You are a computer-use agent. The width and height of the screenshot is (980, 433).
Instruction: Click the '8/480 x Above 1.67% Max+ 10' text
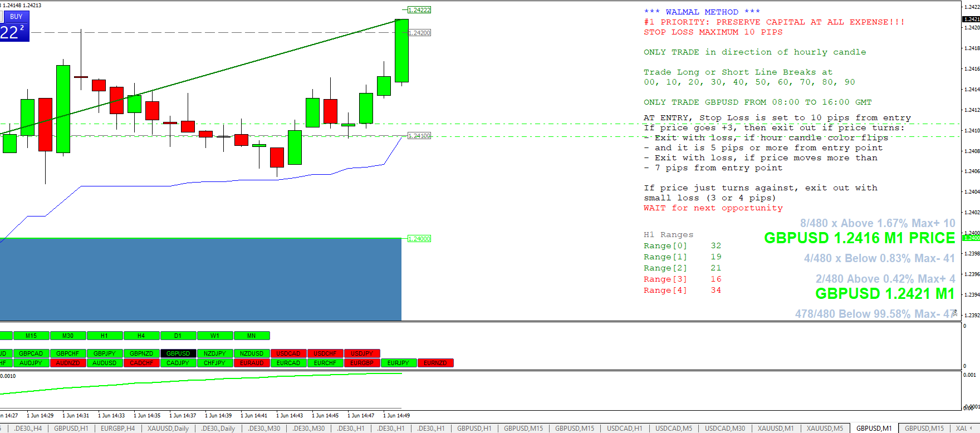click(878, 223)
